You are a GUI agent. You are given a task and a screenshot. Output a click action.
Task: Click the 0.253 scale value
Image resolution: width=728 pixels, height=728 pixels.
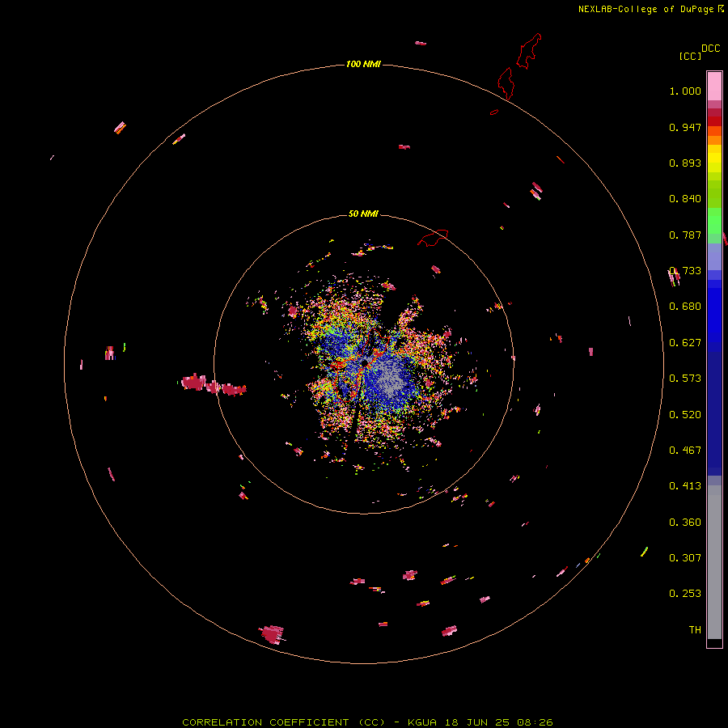(685, 594)
